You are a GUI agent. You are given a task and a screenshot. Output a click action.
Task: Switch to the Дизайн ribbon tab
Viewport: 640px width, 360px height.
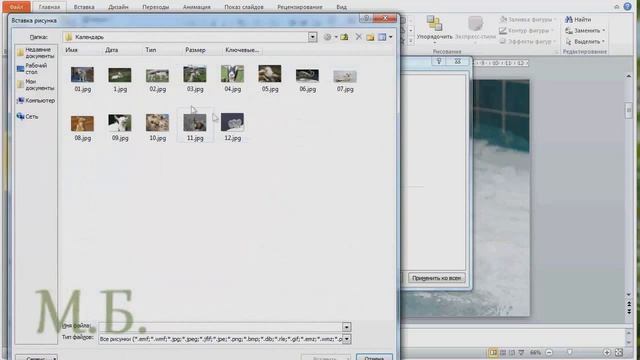pos(118,7)
